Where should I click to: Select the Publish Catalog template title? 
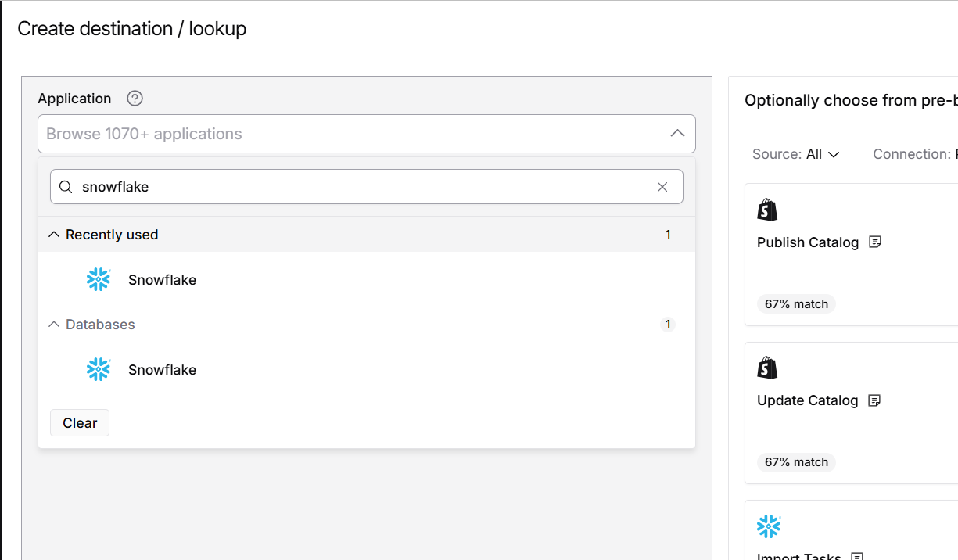coord(808,242)
